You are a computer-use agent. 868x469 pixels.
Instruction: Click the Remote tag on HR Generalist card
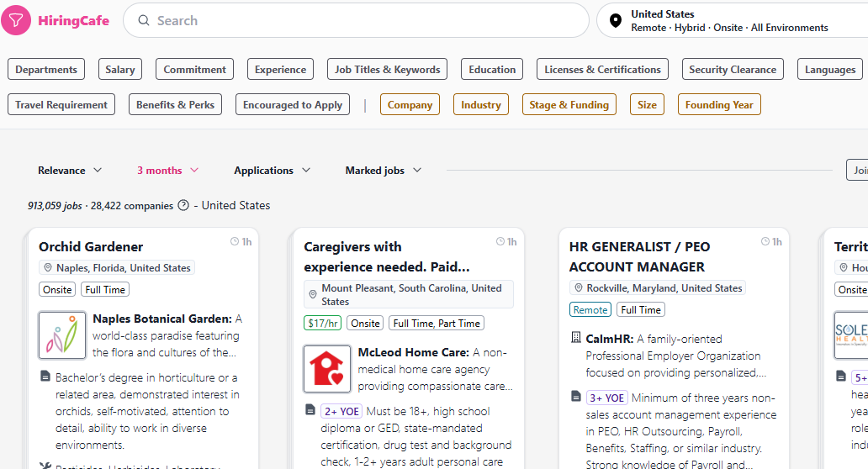pos(590,309)
